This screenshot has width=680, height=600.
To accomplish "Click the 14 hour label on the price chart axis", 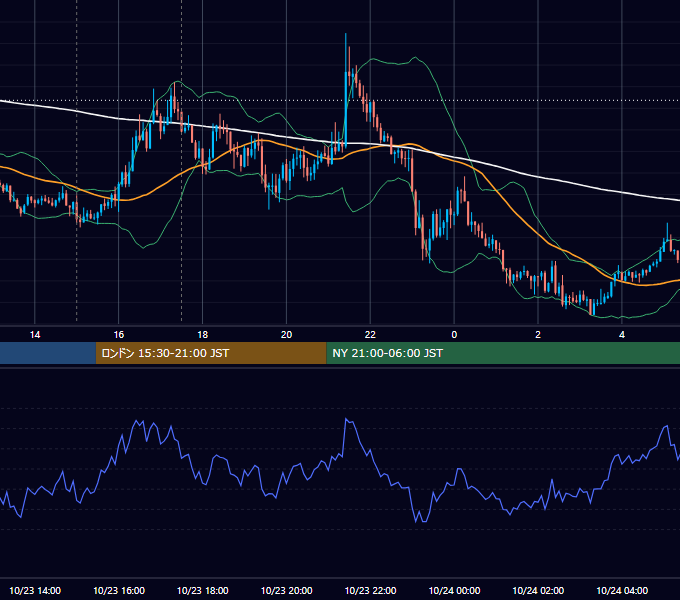I will 35,335.
